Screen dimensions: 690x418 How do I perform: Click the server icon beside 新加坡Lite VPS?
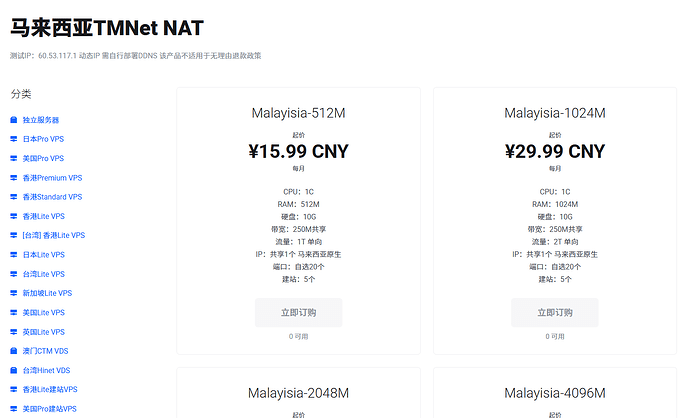point(14,293)
